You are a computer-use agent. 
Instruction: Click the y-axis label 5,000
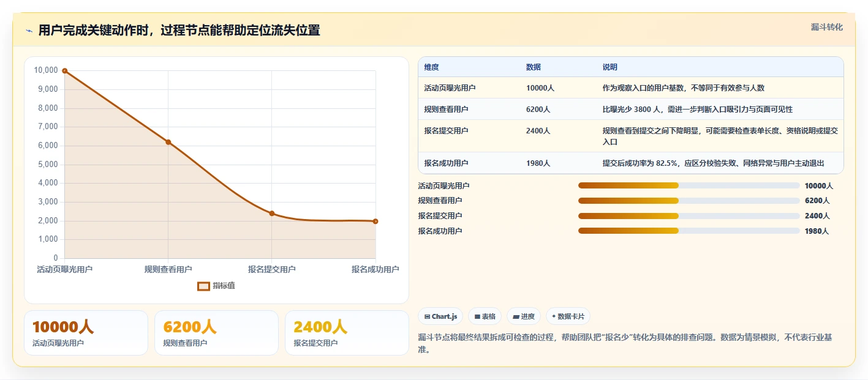[x=48, y=165]
